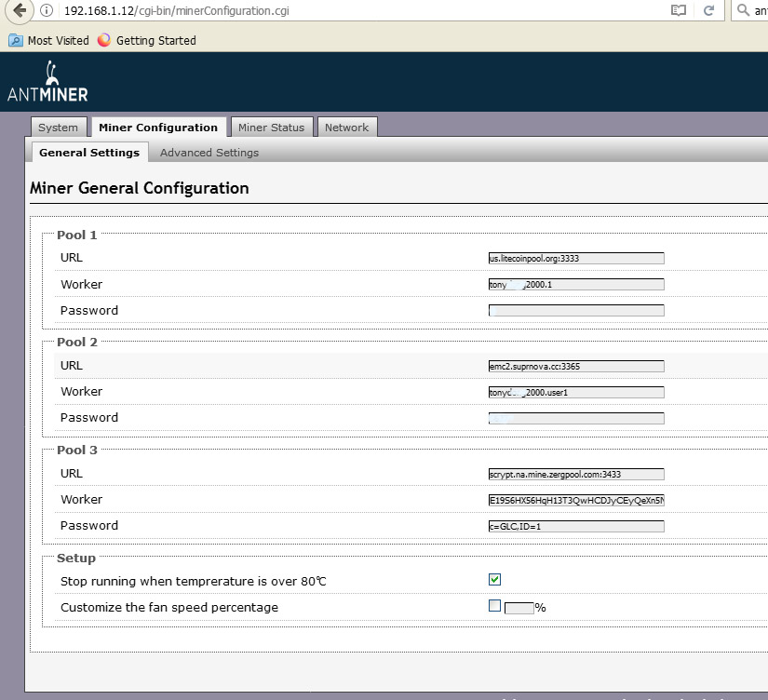Focus the Pool 2 Worker input field
Screen dimensions: 768x700
[x=576, y=393]
